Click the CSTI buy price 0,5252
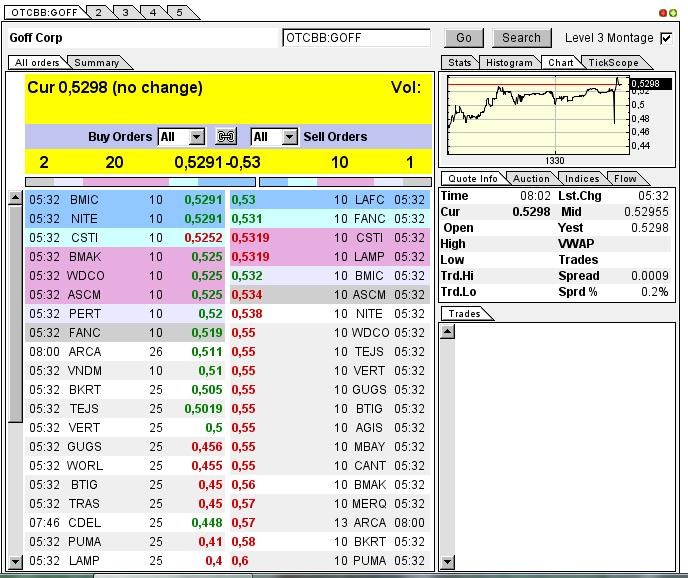This screenshot has width=688, height=578. click(x=203, y=238)
